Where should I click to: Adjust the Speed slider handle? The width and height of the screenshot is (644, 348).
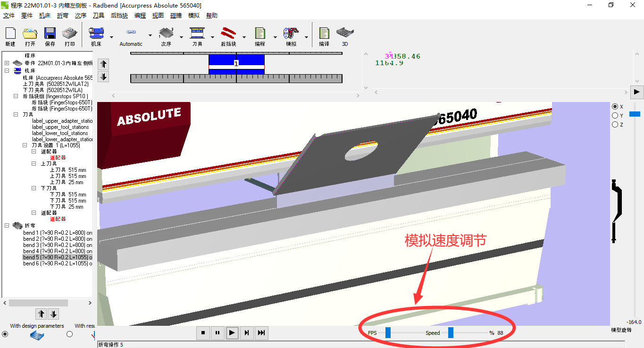coord(451,333)
